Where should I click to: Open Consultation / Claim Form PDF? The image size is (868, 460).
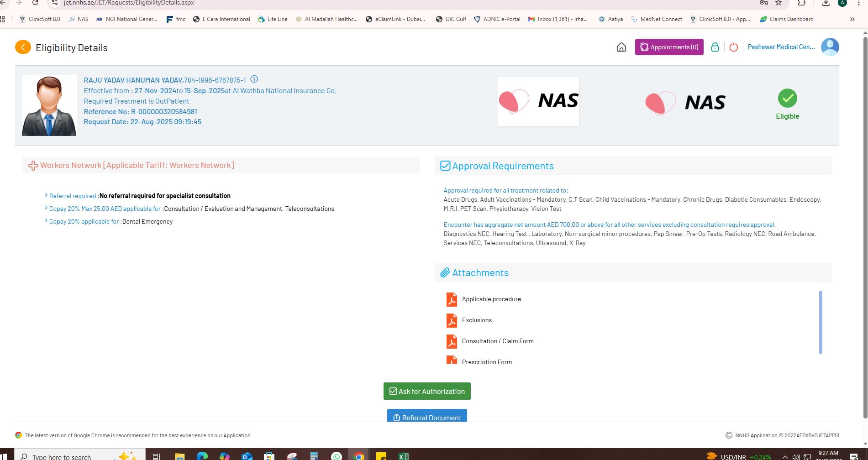click(497, 341)
